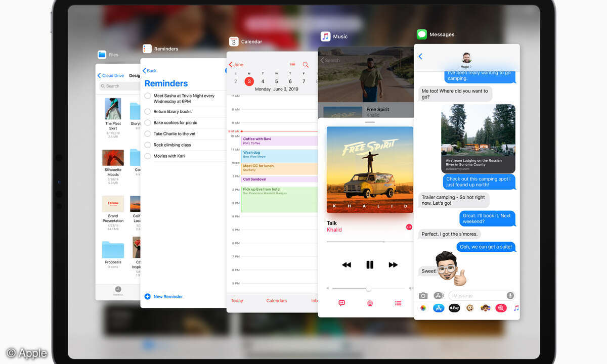The width and height of the screenshot is (607, 364).
Task: Tap Back chevron in Reminders
Action: pyautogui.click(x=144, y=71)
